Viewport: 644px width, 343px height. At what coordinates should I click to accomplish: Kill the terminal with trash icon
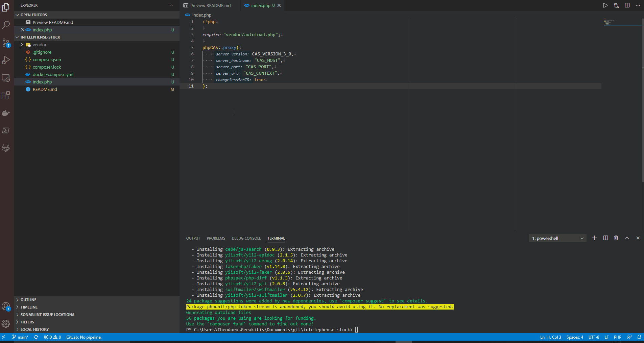616,238
